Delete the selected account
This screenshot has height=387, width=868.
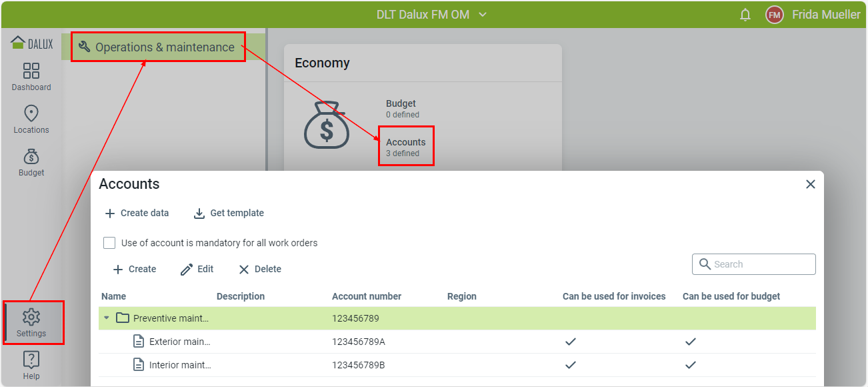pyautogui.click(x=260, y=269)
